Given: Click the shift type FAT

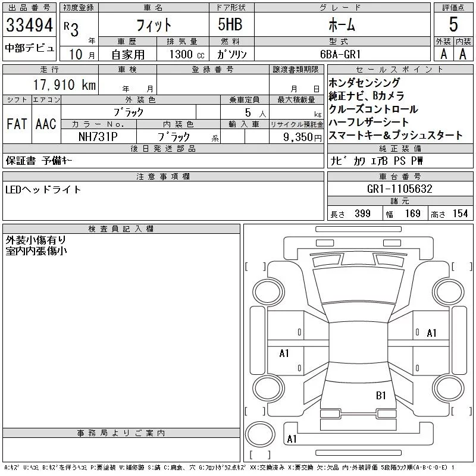Looking at the screenshot, I should tap(17, 124).
